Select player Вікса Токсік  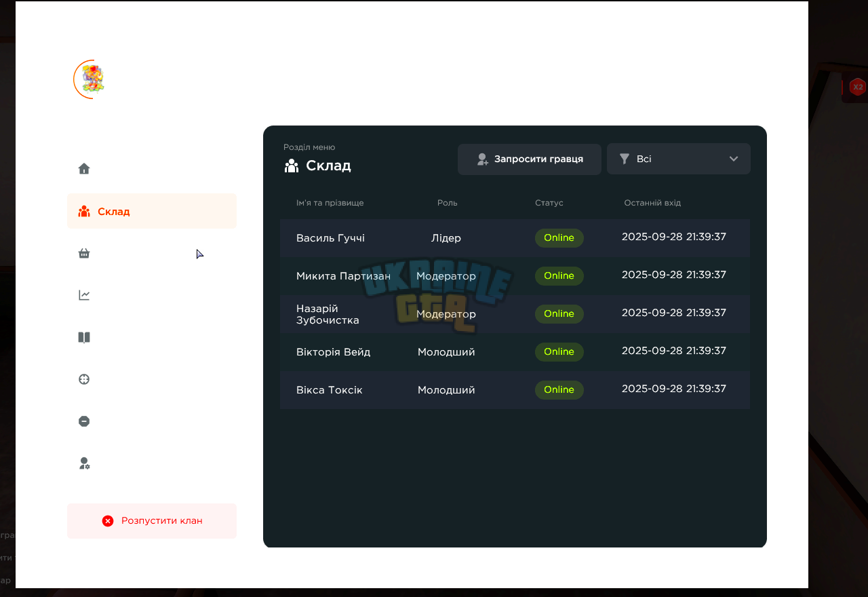click(329, 390)
